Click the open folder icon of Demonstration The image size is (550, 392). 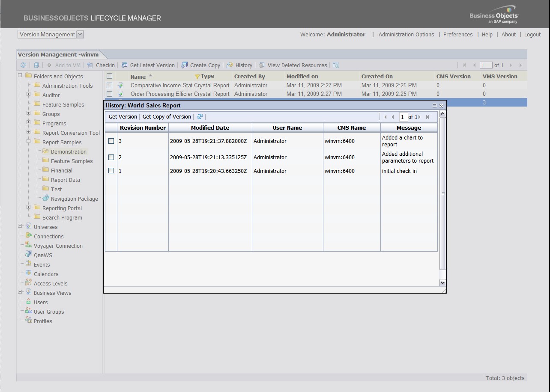pos(46,151)
